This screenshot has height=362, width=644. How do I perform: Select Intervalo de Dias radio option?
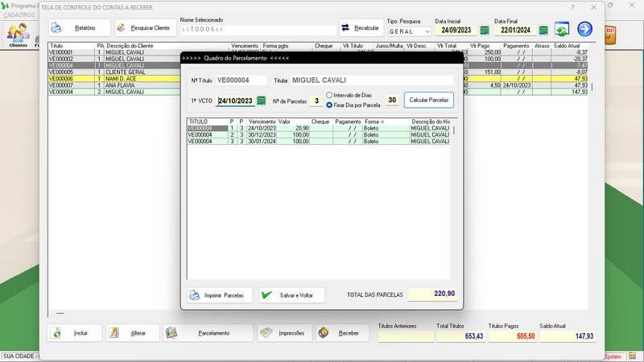329,95
